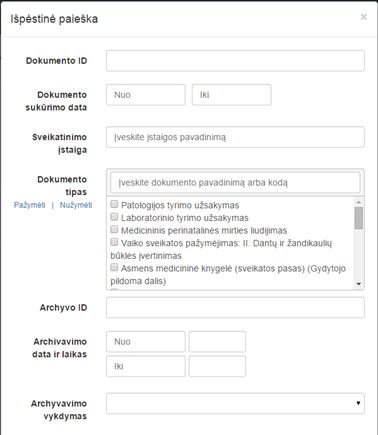The height and width of the screenshot is (435, 378).
Task: Click the Dokumento ID input field
Action: (235, 61)
